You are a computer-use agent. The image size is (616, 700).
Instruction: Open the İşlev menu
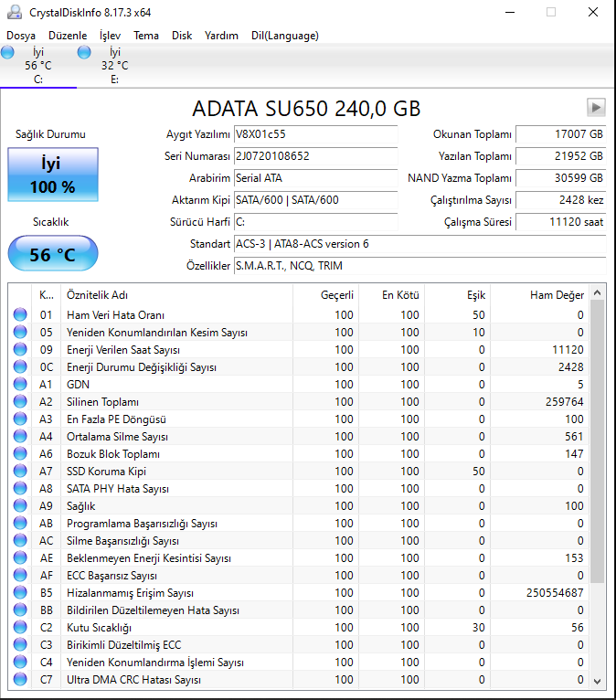(110, 36)
